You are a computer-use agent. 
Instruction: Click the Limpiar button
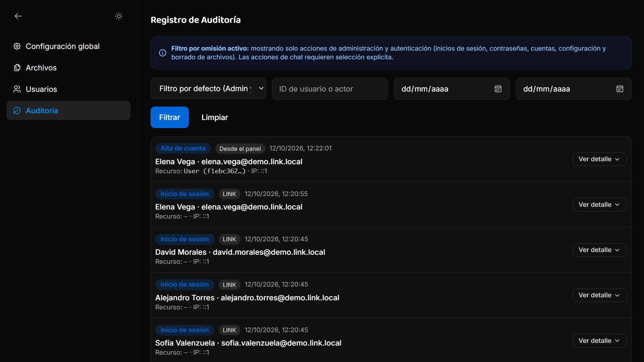(215, 117)
